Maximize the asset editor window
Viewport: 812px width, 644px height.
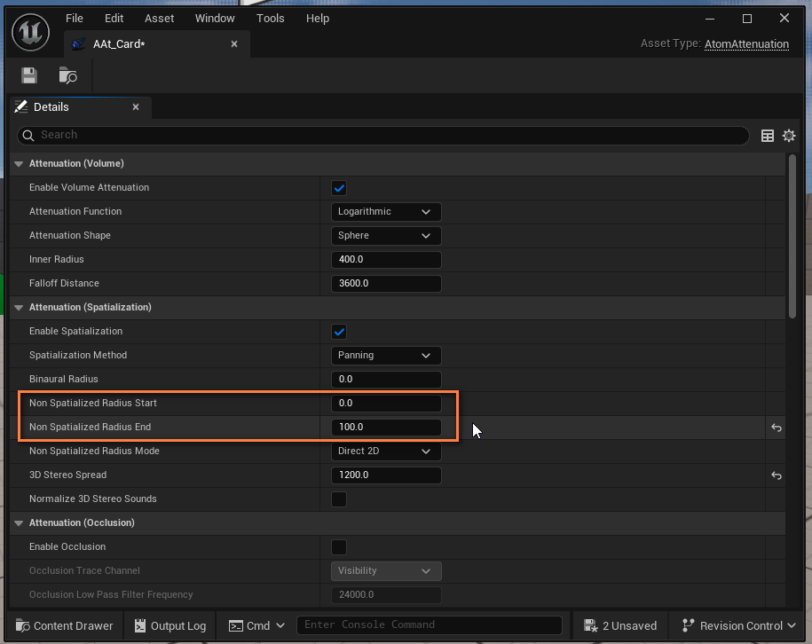[x=746, y=19]
